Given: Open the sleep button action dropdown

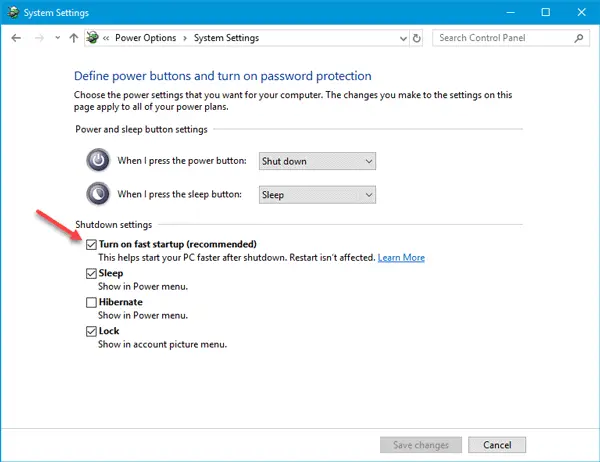Looking at the screenshot, I should (317, 195).
